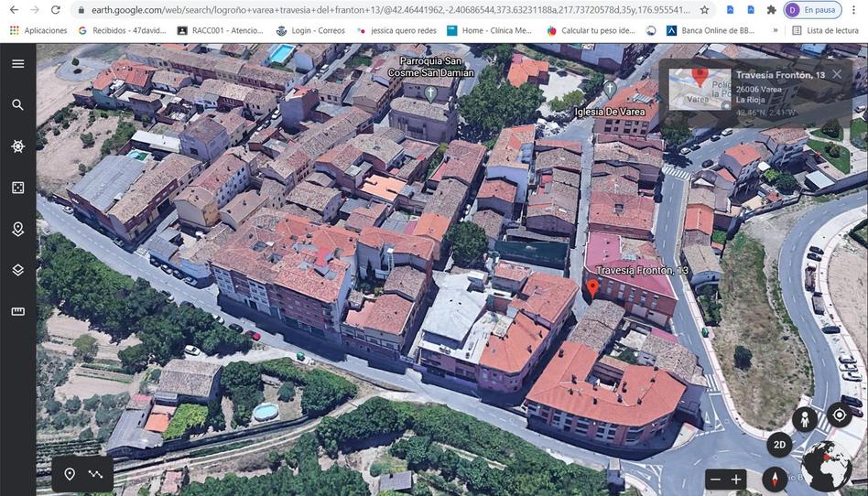The image size is (868, 496).
Task: Open Voyager ship's wheel icon
Action: point(17,146)
